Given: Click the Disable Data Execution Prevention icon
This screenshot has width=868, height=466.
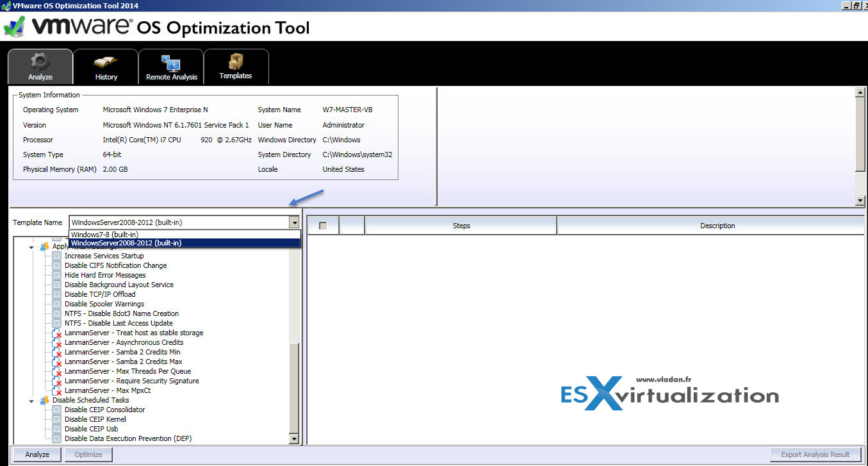Looking at the screenshot, I should click(56, 438).
